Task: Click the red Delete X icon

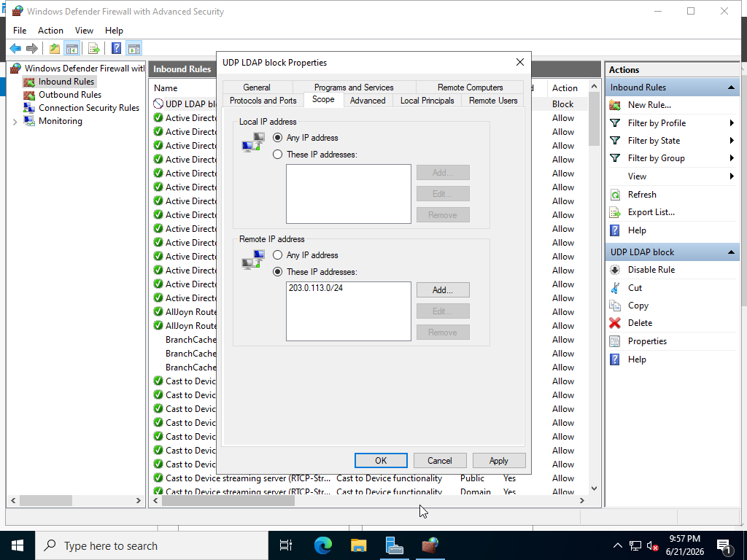Action: pos(615,323)
